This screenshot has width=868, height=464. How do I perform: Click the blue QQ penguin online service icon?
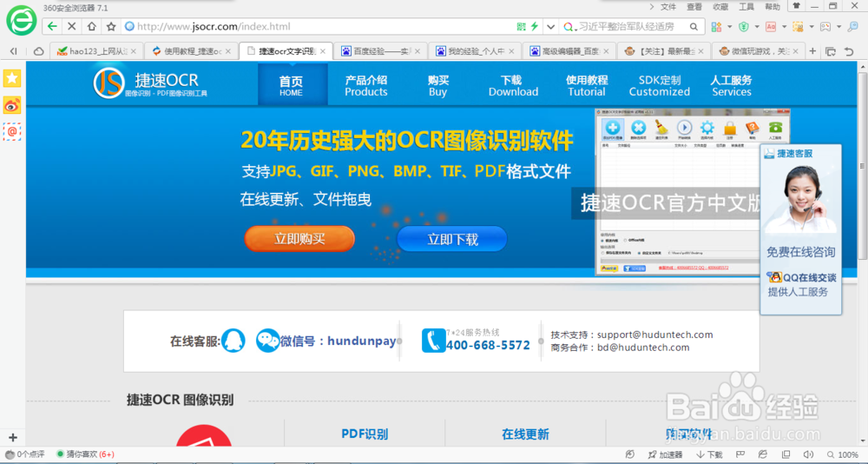pos(233,341)
